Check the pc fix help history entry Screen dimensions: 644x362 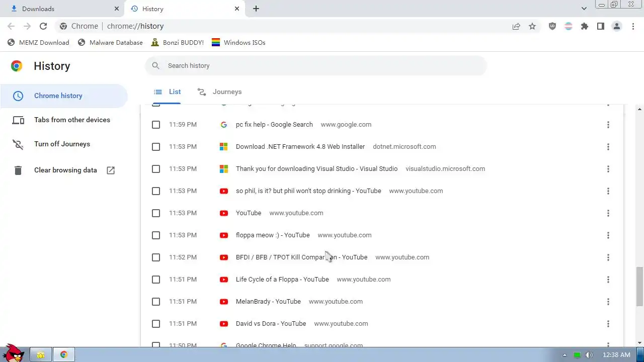[x=156, y=125]
